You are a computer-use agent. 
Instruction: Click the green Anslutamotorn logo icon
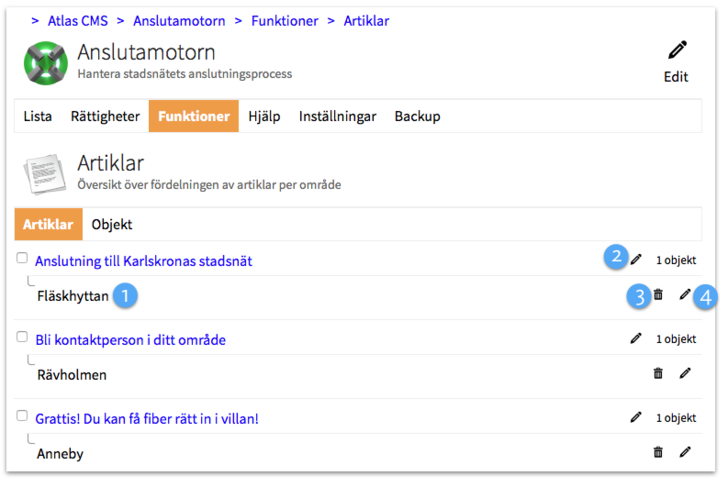point(44,62)
